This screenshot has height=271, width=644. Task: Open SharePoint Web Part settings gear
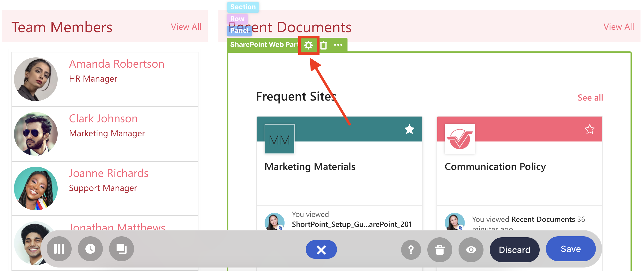coord(309,45)
